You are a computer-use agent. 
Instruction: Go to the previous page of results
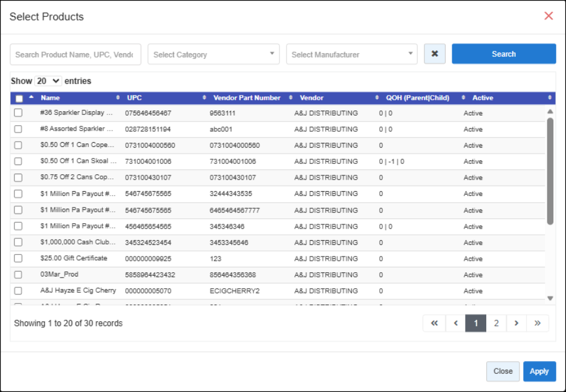(455, 323)
